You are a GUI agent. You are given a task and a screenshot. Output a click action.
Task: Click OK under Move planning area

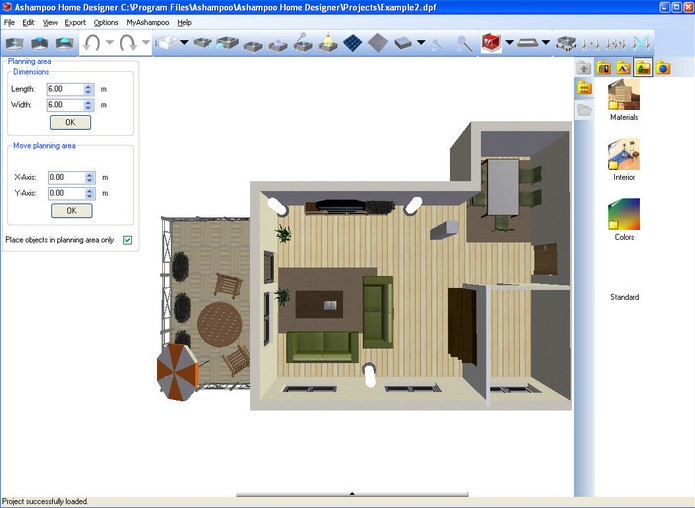72,211
